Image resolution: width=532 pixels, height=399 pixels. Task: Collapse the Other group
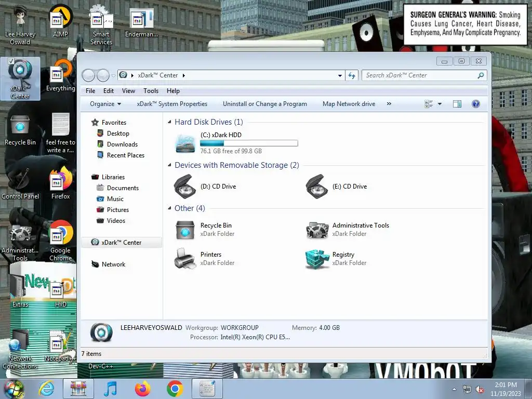coord(169,208)
